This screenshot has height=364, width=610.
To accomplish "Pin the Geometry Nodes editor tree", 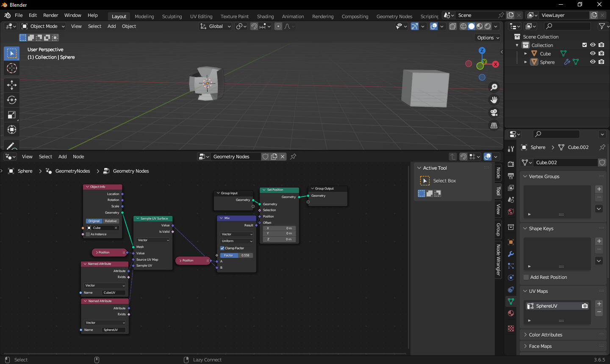I will click(293, 157).
